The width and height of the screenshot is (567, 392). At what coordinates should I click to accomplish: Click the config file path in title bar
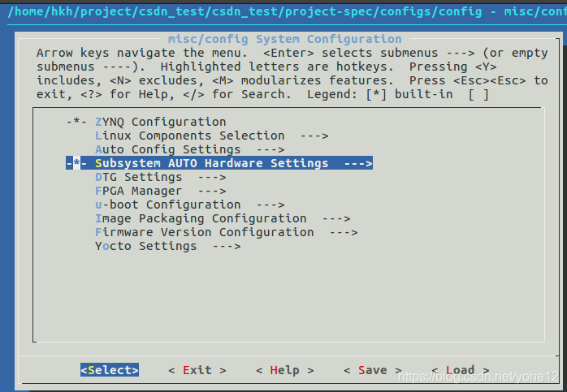coord(245,11)
